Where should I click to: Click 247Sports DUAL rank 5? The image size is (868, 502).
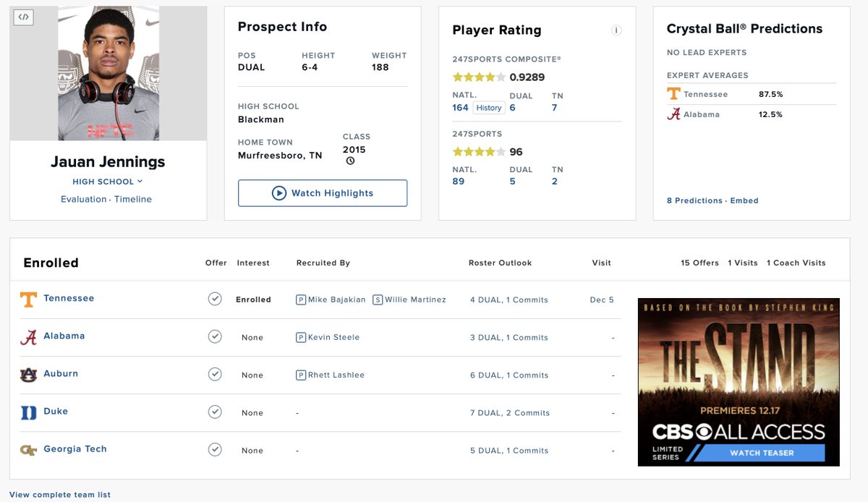513,182
